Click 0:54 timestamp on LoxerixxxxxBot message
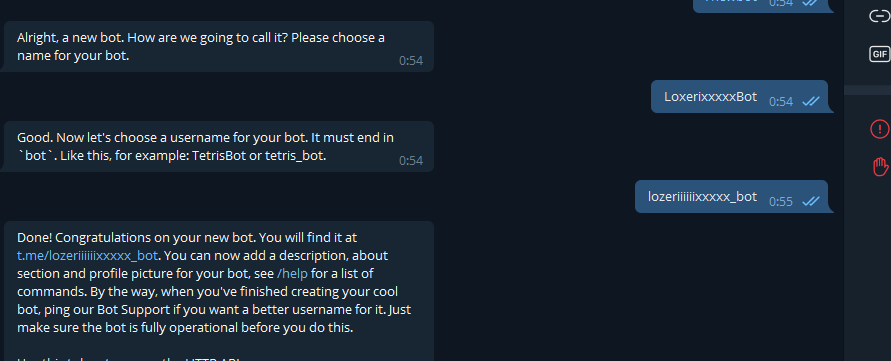Screen dimensions: 891x361 click(x=780, y=101)
